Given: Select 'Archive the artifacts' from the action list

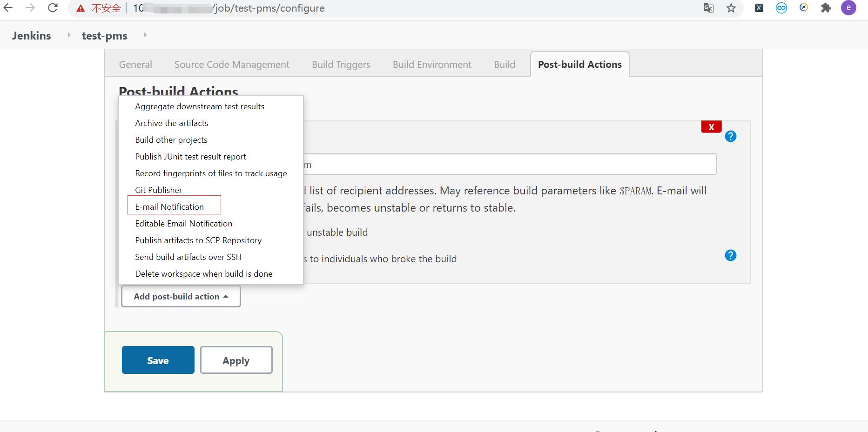Looking at the screenshot, I should pyautogui.click(x=171, y=123).
